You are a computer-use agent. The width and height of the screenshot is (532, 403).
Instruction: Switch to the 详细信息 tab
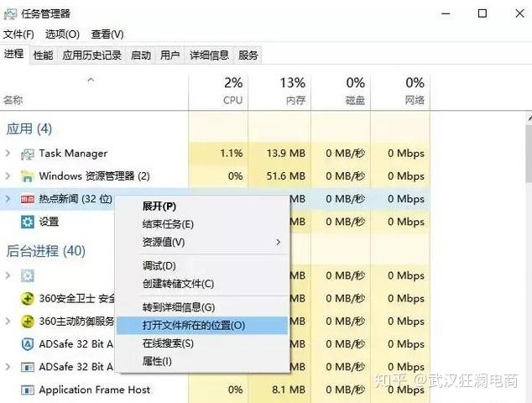coord(209,55)
